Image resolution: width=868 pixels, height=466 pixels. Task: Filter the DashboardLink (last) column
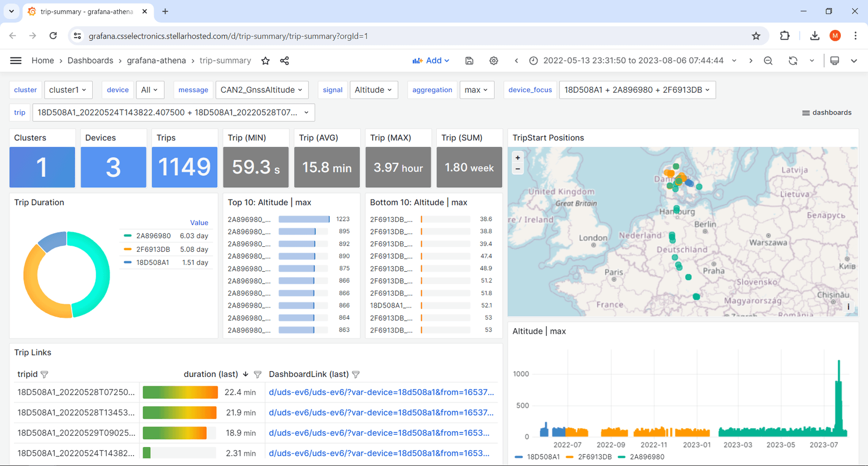356,374
